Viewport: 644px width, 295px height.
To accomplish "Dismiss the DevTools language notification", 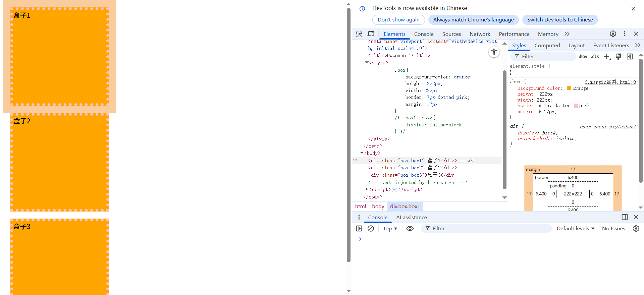I will [633, 9].
